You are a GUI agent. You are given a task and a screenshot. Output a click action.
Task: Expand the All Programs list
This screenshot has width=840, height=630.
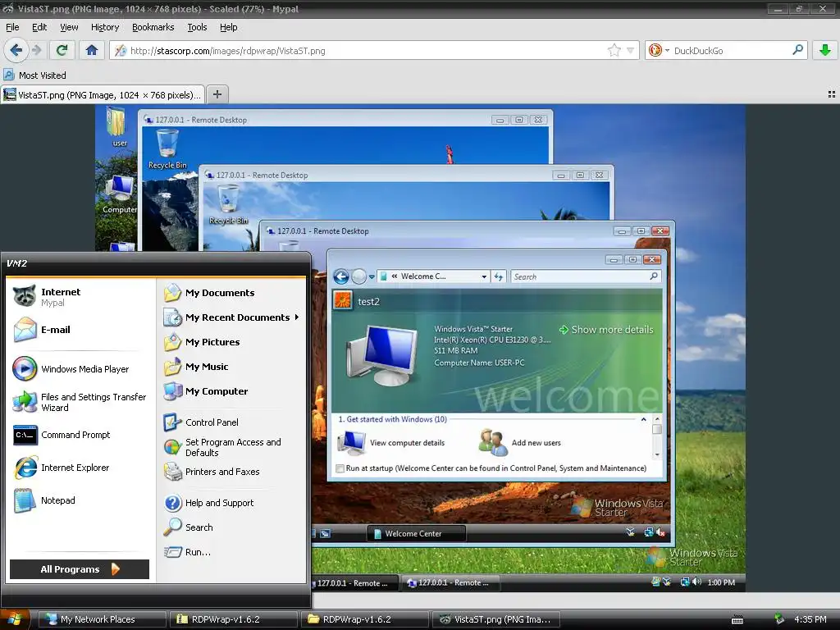[x=80, y=569]
